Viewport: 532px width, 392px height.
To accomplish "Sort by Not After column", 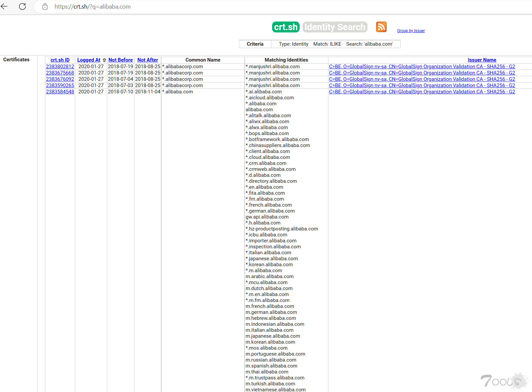I will click(148, 60).
